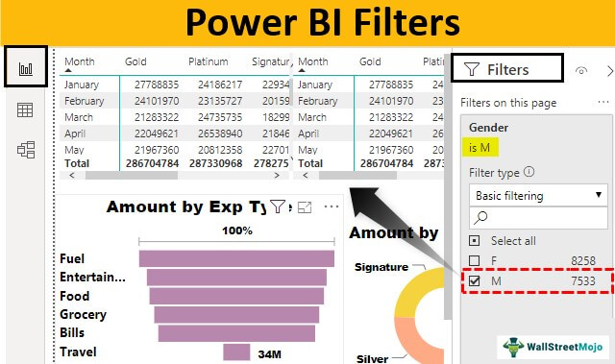Open the Basic filtering dropdown
The width and height of the screenshot is (615, 364).
coord(538,195)
